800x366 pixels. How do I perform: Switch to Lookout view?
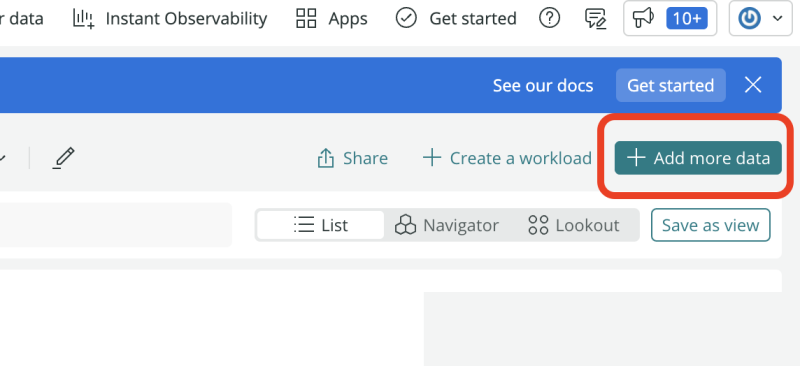click(x=573, y=225)
